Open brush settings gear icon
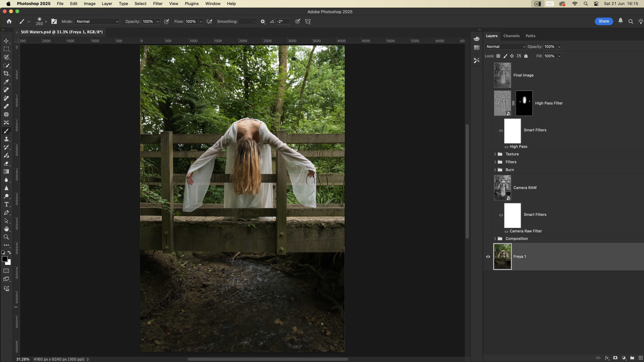 point(263,22)
